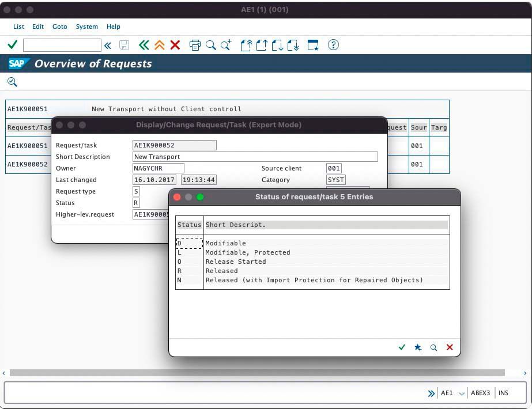The height and width of the screenshot is (409, 532).
Task: Click the magnifier icon below Overview of Requests
Action: pos(12,82)
